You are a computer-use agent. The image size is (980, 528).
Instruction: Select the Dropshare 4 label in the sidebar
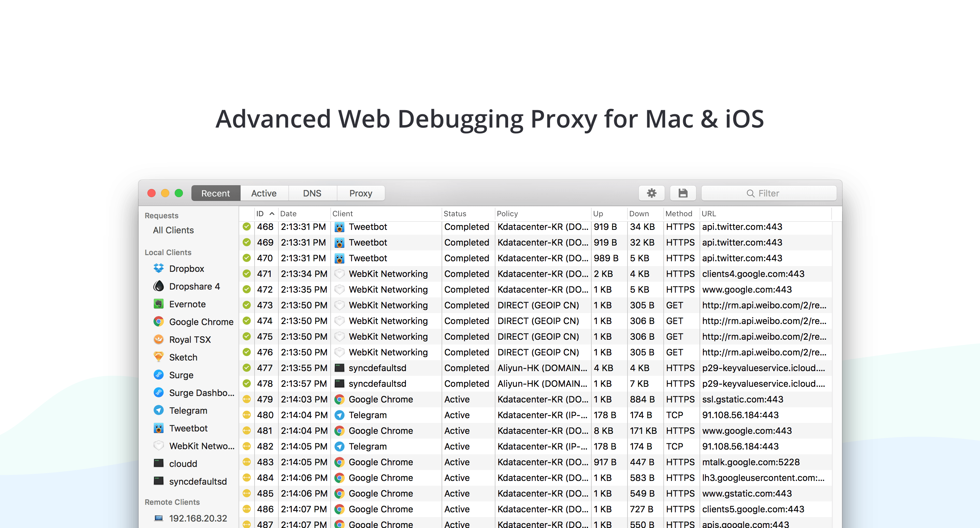pyautogui.click(x=195, y=286)
